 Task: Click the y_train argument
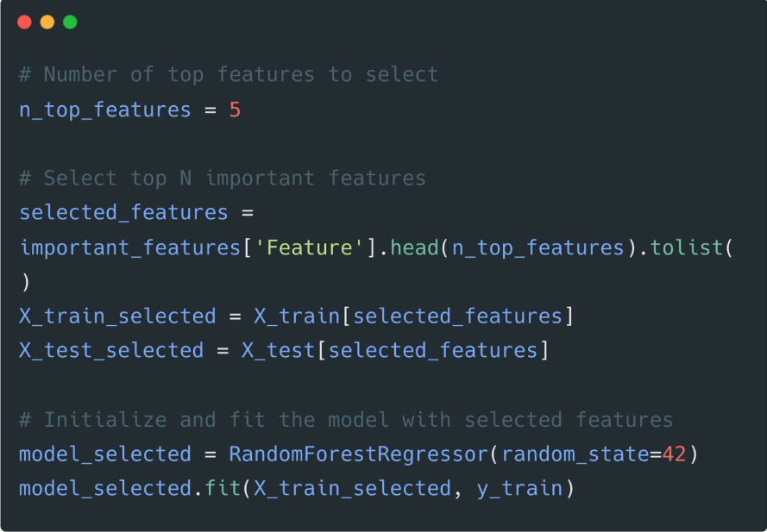point(519,489)
